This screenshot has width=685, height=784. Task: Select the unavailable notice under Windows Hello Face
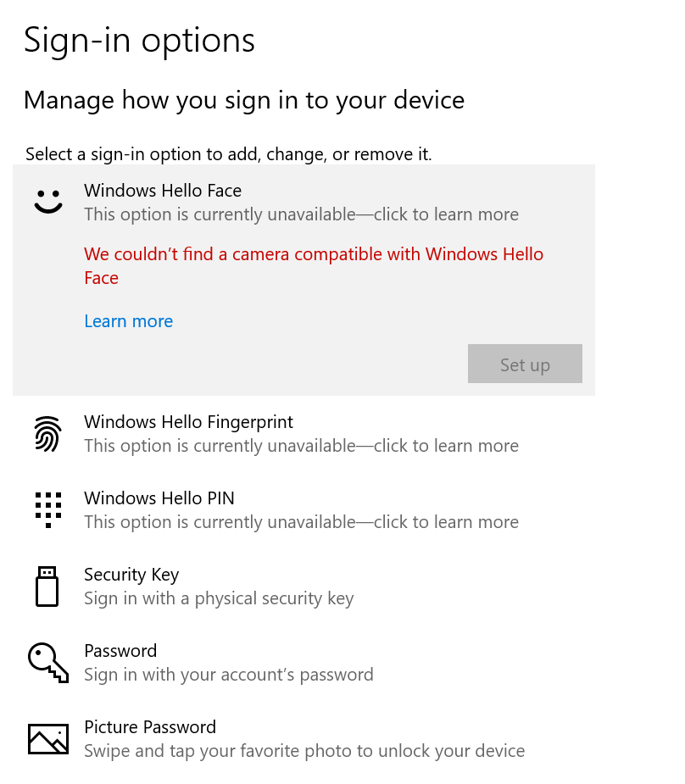(301, 214)
